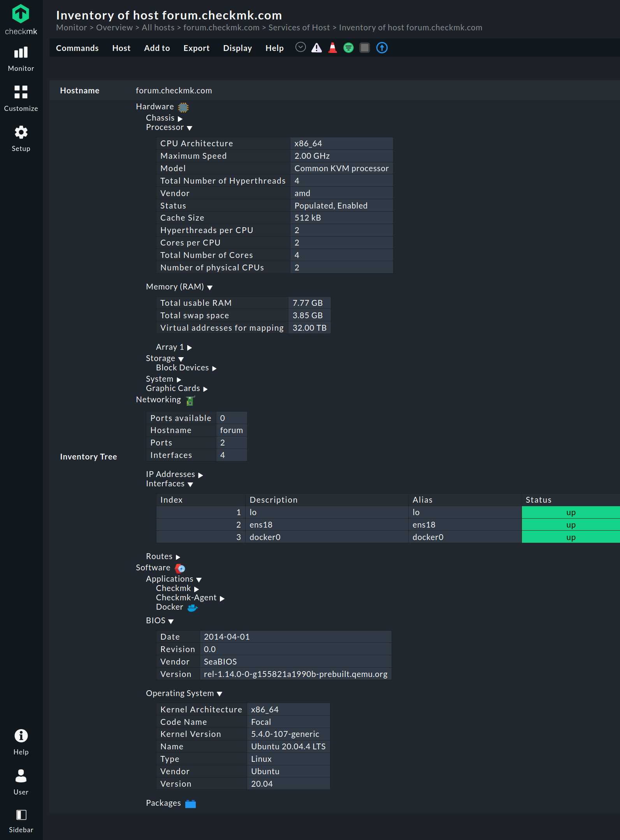This screenshot has width=620, height=840.
Task: Collapse the Applications section
Action: click(199, 580)
